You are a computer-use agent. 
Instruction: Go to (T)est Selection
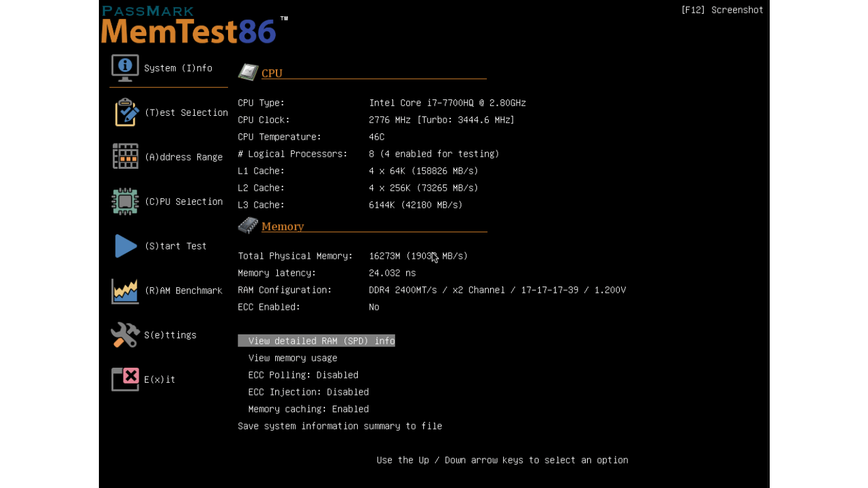(186, 113)
